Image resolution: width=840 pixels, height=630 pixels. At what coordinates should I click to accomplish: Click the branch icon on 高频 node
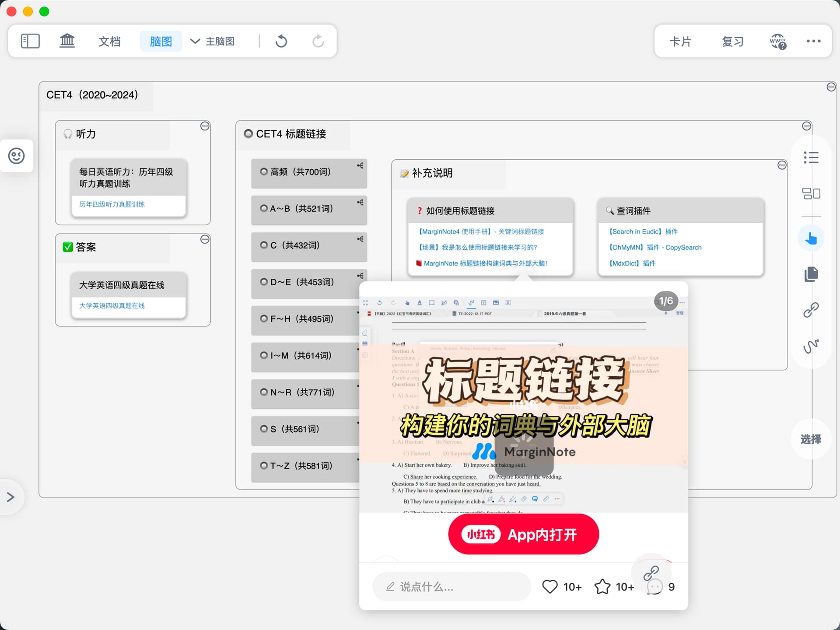[360, 165]
